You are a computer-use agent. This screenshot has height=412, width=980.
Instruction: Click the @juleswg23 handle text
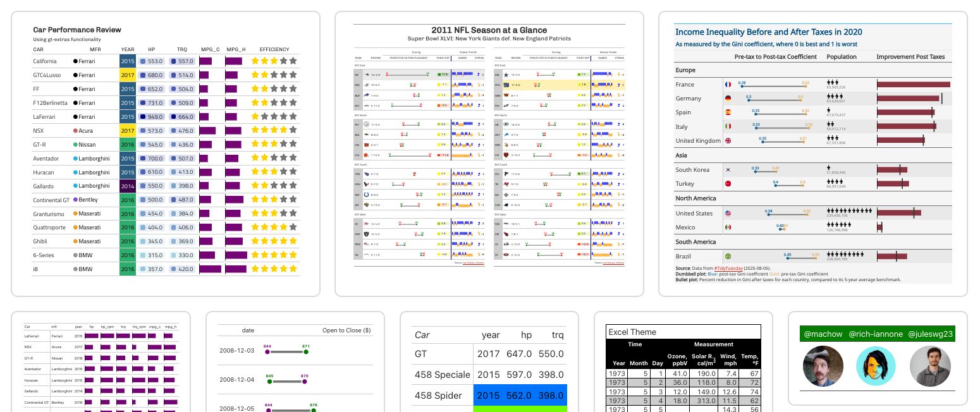click(931, 334)
